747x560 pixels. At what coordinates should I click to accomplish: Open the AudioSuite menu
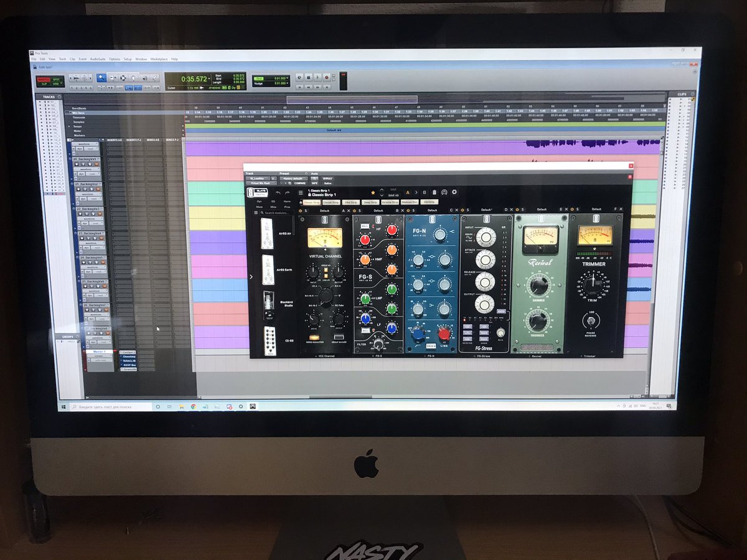point(98,59)
